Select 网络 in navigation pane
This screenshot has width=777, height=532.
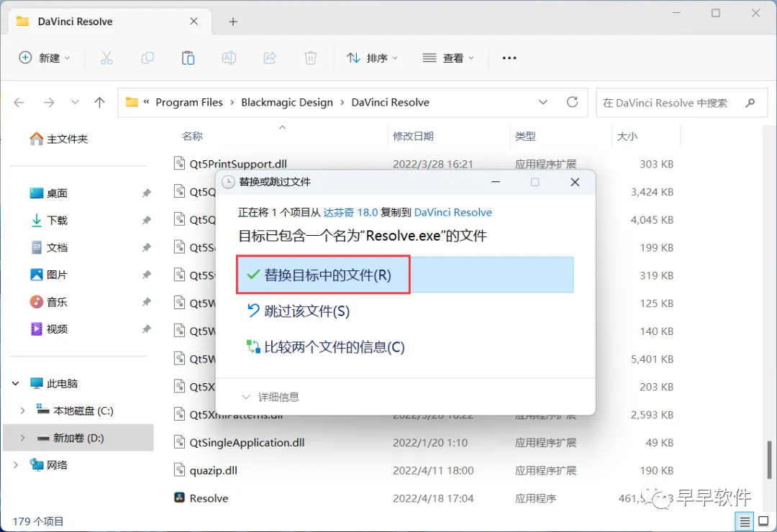tap(49, 465)
